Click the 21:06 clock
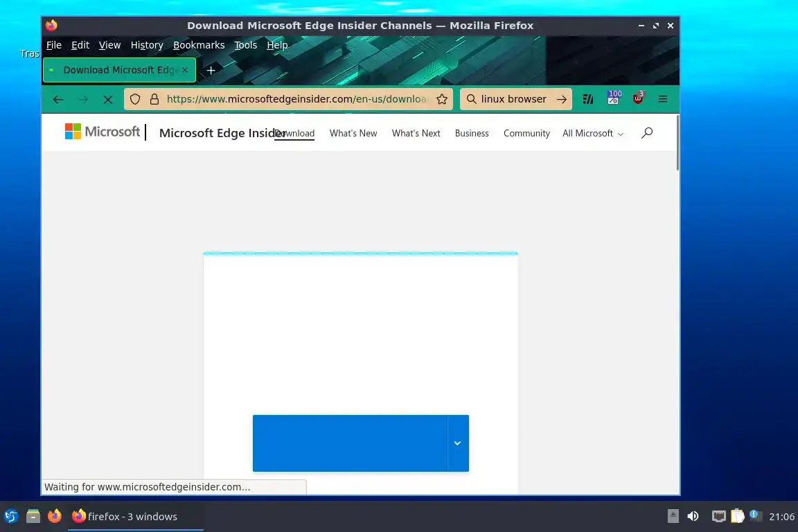 click(781, 517)
